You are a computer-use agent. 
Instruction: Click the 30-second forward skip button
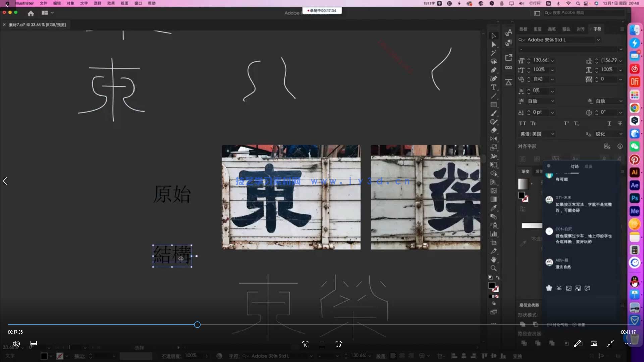[339, 344]
